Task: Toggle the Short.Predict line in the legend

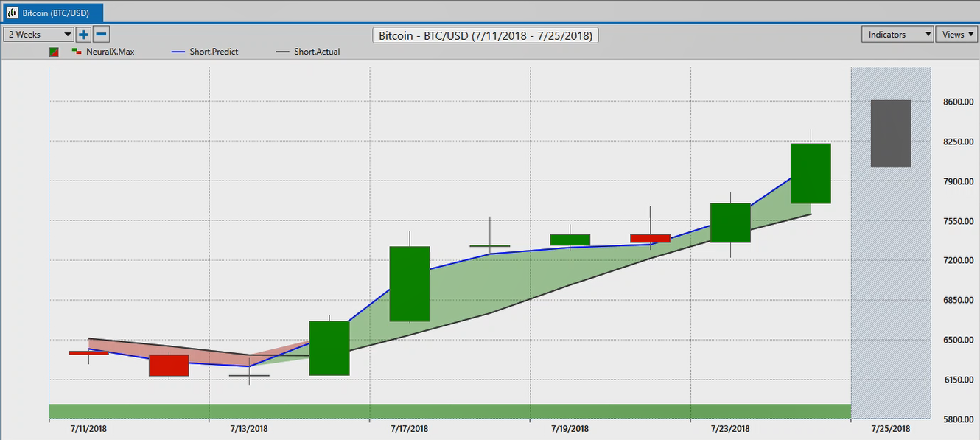Action: point(214,52)
